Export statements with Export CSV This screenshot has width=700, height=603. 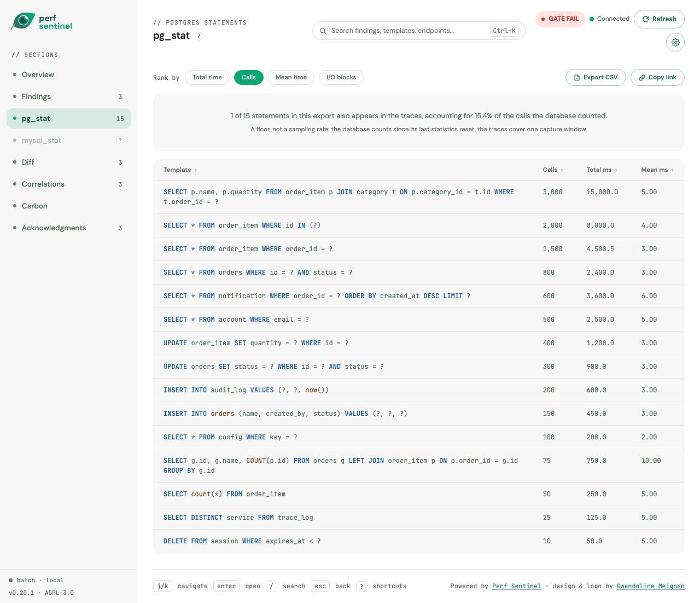(596, 77)
